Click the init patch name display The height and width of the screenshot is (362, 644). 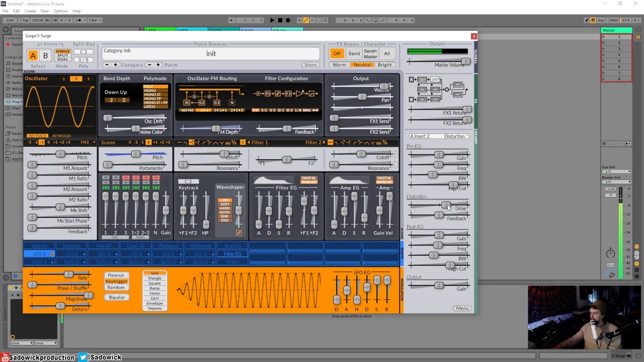click(x=211, y=54)
